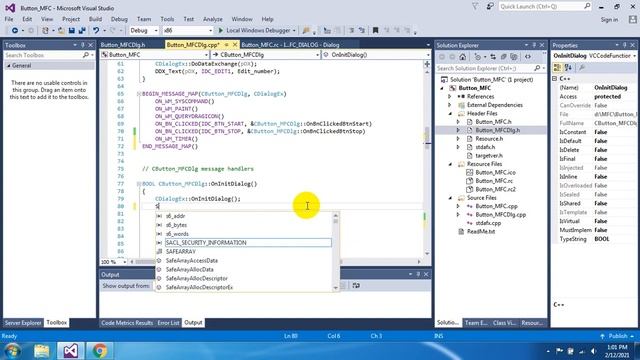Click the Save file toolbar icon
This screenshot has height=360, width=640.
pyautogui.click(x=71, y=31)
